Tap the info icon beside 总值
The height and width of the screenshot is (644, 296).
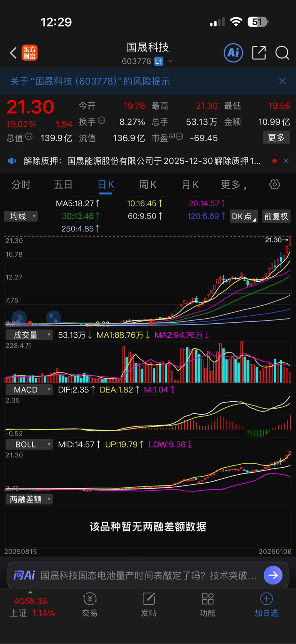[29, 137]
